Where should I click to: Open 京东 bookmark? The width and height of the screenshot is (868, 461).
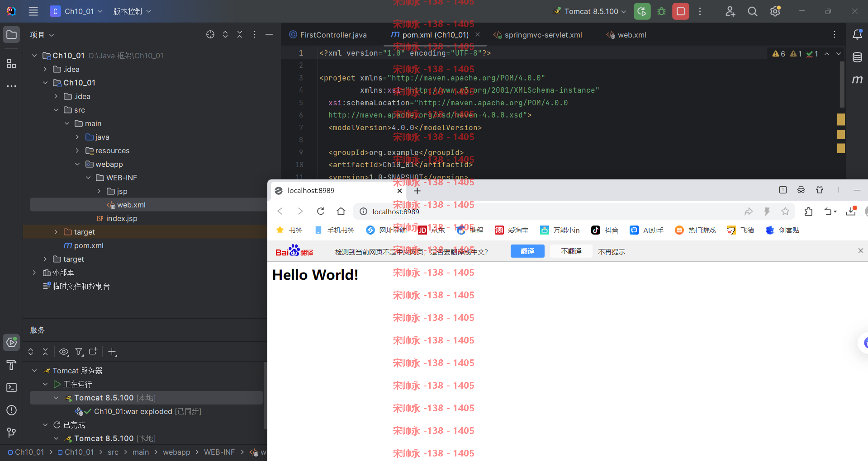click(x=432, y=230)
